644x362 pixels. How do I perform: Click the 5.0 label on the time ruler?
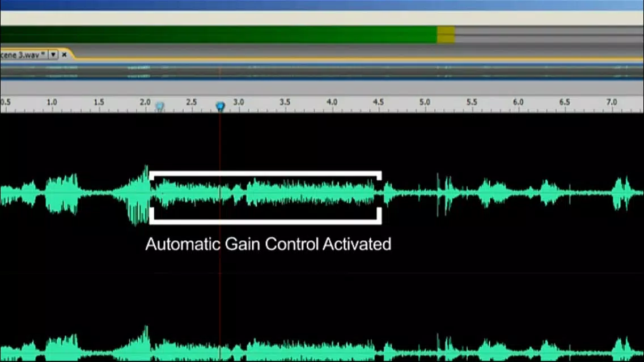click(x=425, y=102)
